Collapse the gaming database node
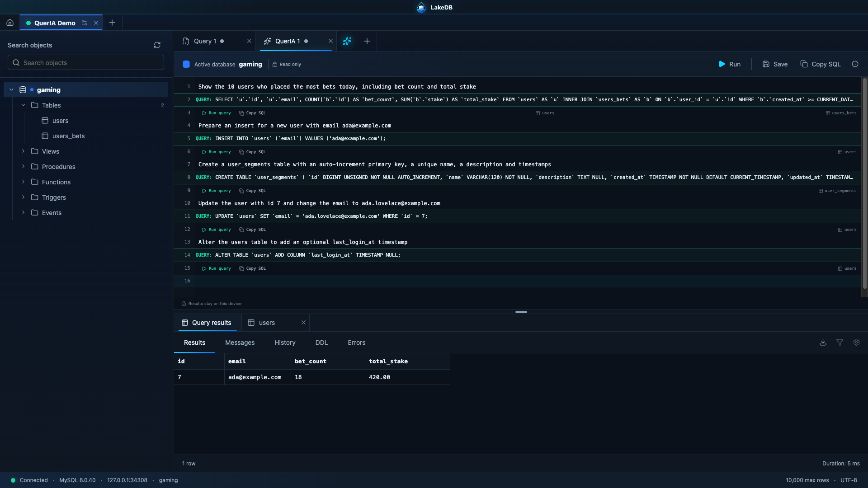The height and width of the screenshot is (488, 868). click(x=12, y=90)
